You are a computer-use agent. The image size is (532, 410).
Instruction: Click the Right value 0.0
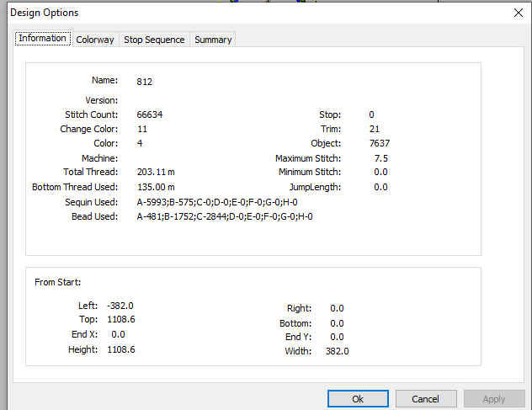click(x=337, y=308)
